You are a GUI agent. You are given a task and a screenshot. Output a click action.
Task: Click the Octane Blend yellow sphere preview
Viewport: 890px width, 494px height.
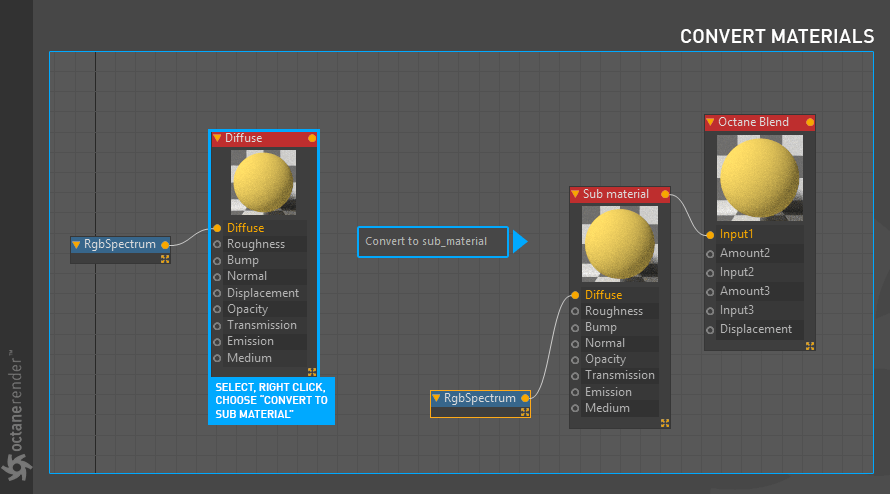click(x=759, y=178)
